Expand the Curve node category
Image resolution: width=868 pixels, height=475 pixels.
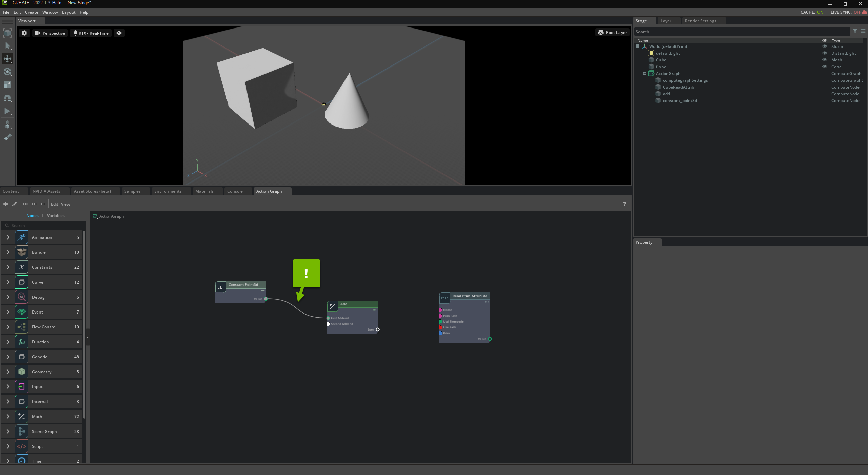point(8,282)
